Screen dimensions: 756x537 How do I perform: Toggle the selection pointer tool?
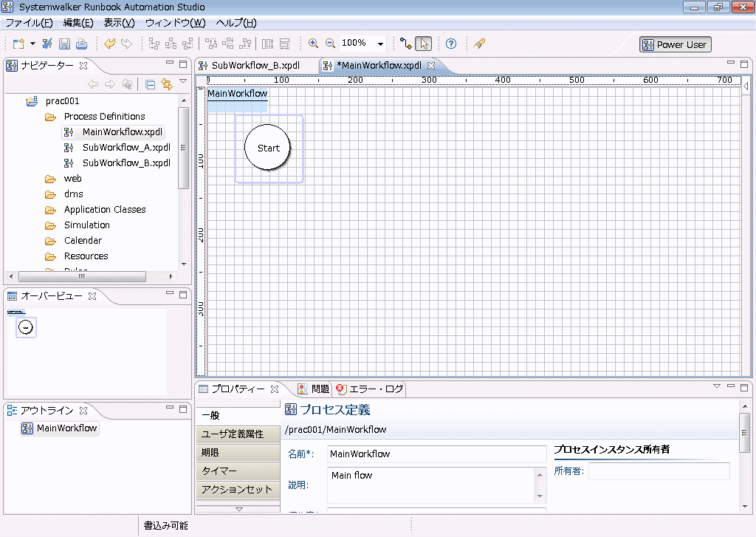tap(423, 44)
